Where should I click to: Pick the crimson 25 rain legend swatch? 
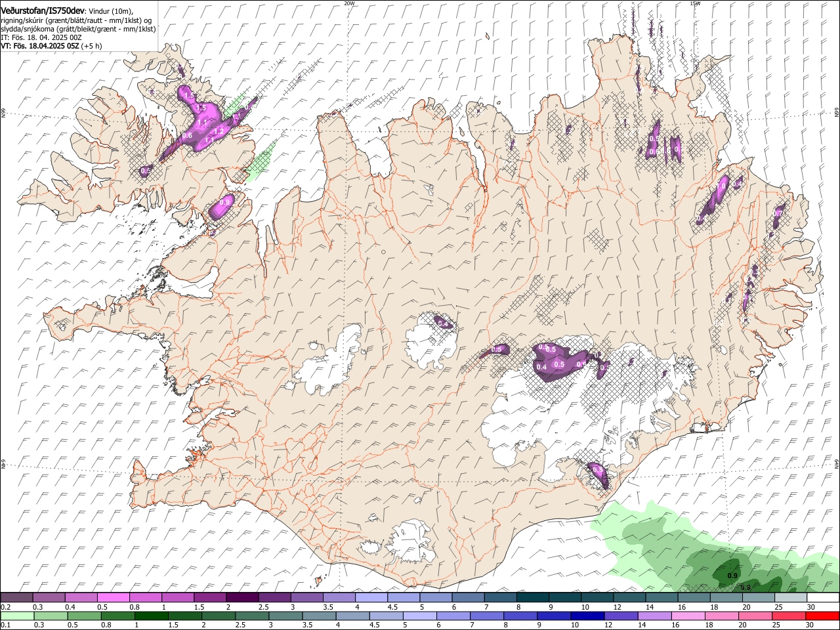788,616
